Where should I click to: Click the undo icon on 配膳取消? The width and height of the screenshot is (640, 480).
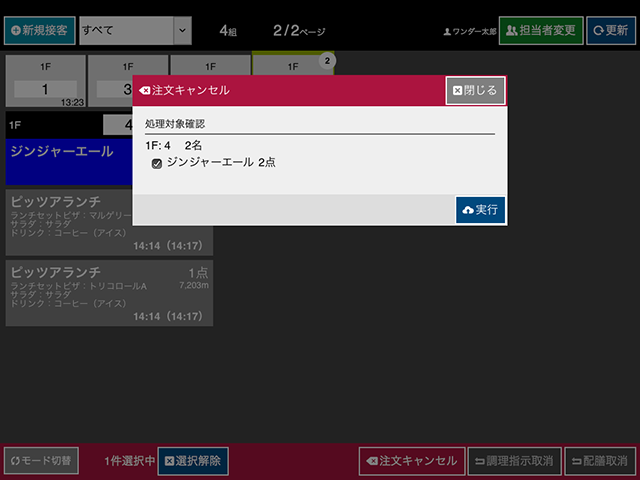[x=575, y=461]
